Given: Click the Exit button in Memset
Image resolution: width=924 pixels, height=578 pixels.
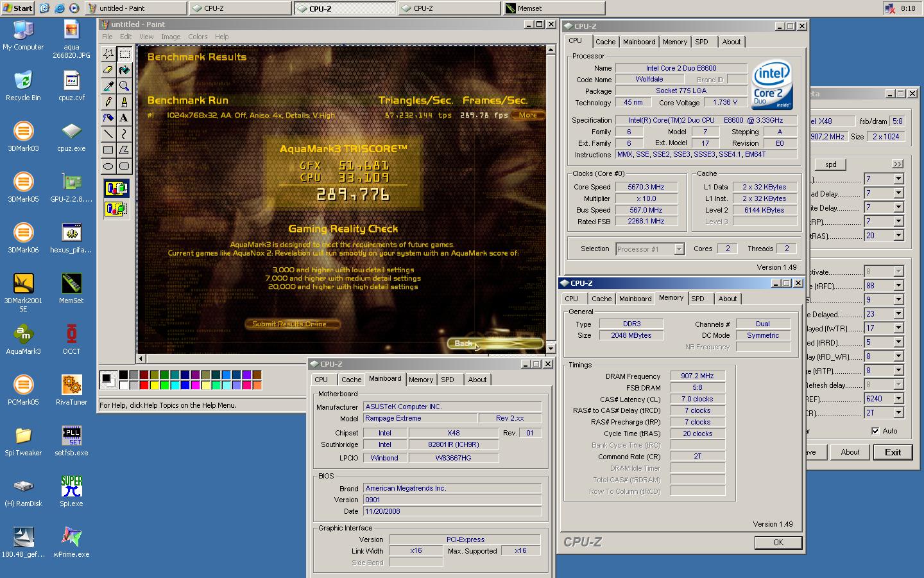Looking at the screenshot, I should tap(893, 452).
